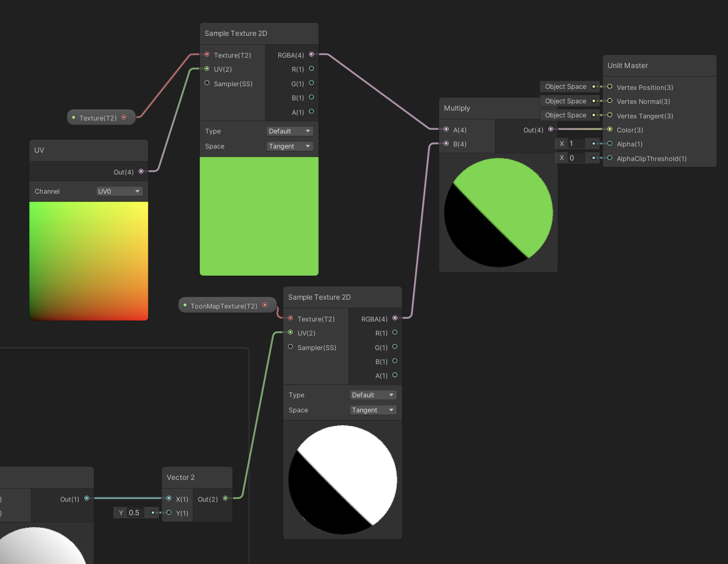728x564 pixels.
Task: Click the Alpha(1) port on Unlit Master
Action: pyautogui.click(x=610, y=143)
